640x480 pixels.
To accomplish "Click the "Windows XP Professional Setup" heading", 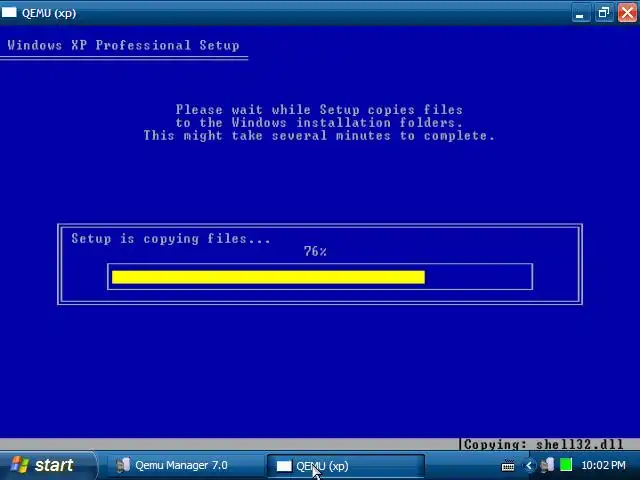I will (123, 45).
